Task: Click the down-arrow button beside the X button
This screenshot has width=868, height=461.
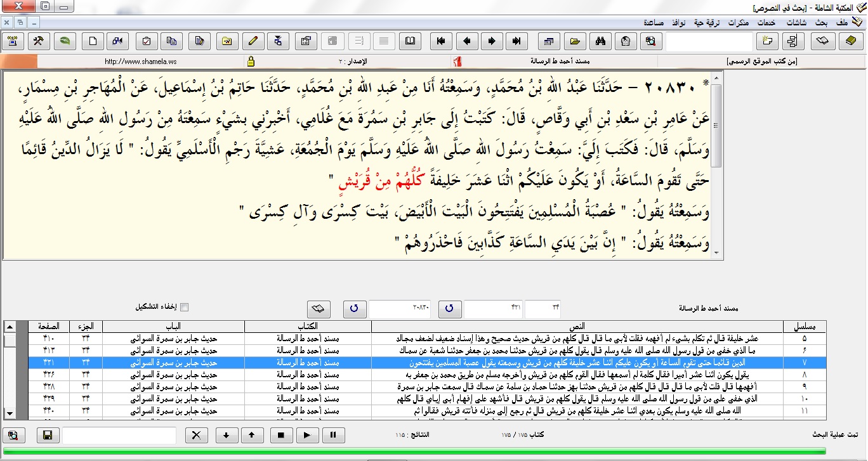Action: 227,436
